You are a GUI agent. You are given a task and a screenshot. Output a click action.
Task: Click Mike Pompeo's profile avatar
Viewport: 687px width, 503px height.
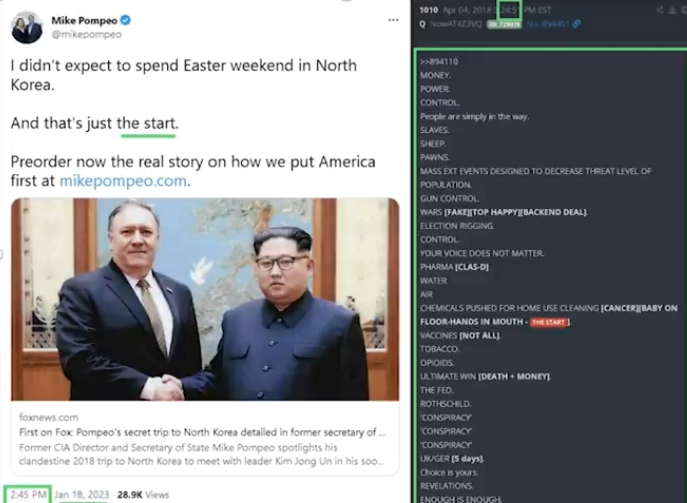[x=27, y=27]
